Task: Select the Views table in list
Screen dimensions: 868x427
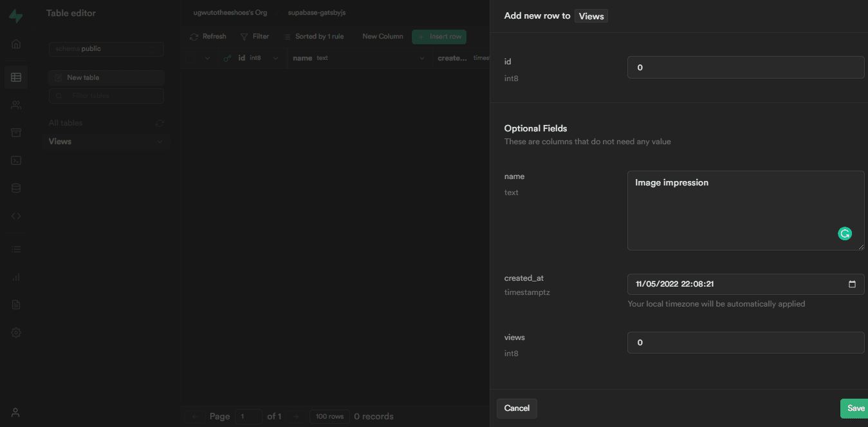Action: [x=106, y=142]
